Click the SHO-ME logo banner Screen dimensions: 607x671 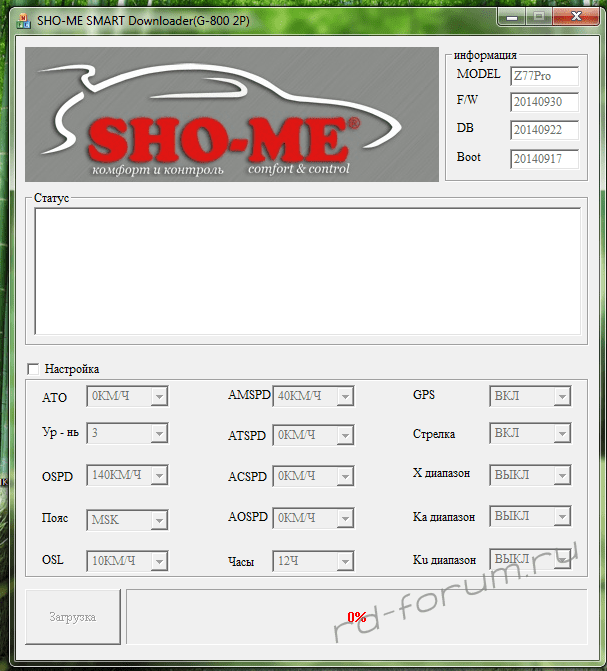coord(232,114)
